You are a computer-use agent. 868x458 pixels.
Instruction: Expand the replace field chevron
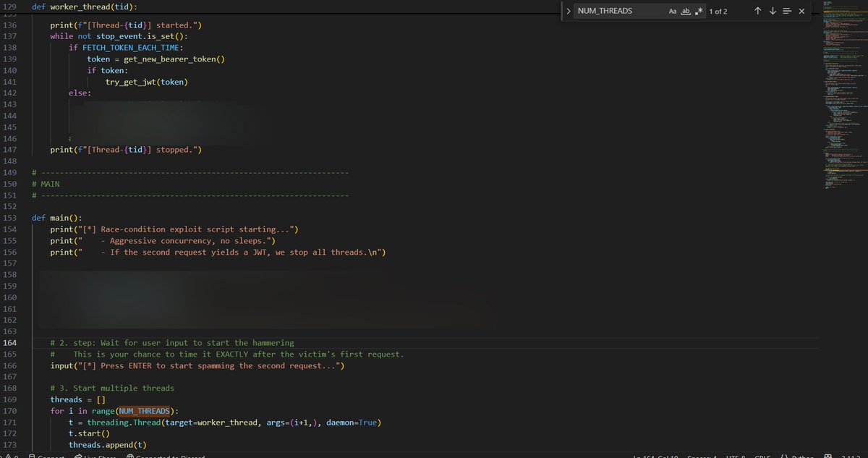click(x=569, y=12)
